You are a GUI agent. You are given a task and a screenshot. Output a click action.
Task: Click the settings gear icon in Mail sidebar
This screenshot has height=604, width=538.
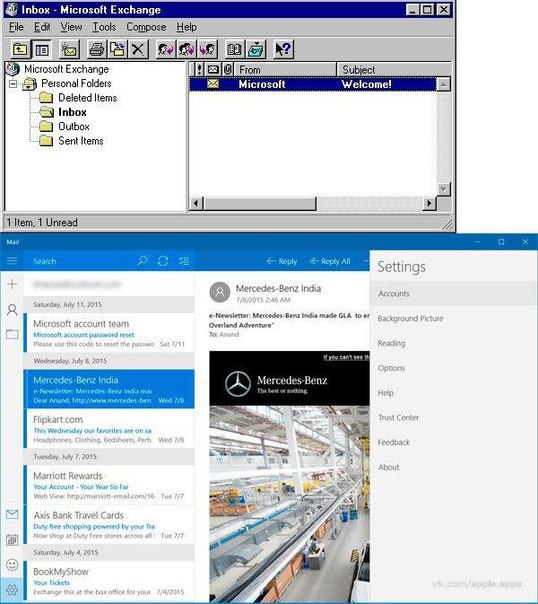[12, 590]
